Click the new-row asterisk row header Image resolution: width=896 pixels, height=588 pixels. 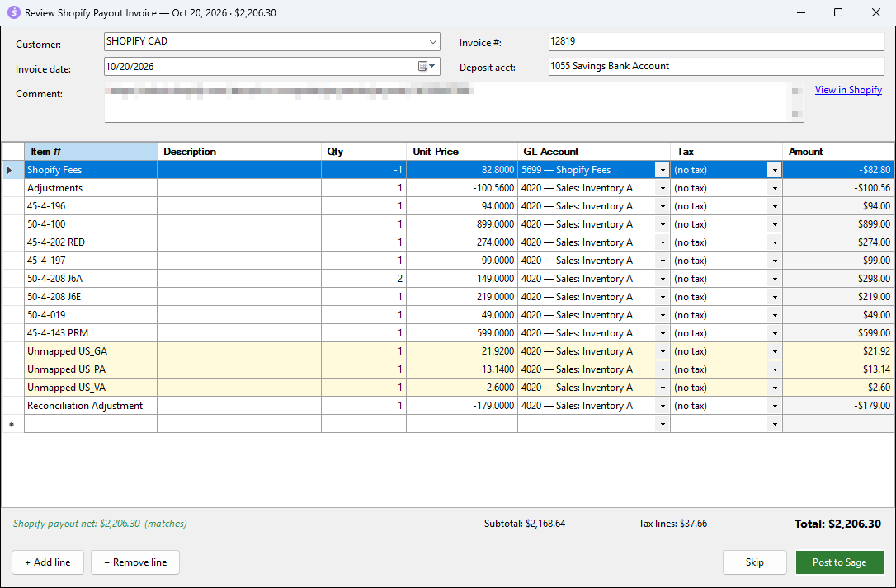click(x=12, y=423)
